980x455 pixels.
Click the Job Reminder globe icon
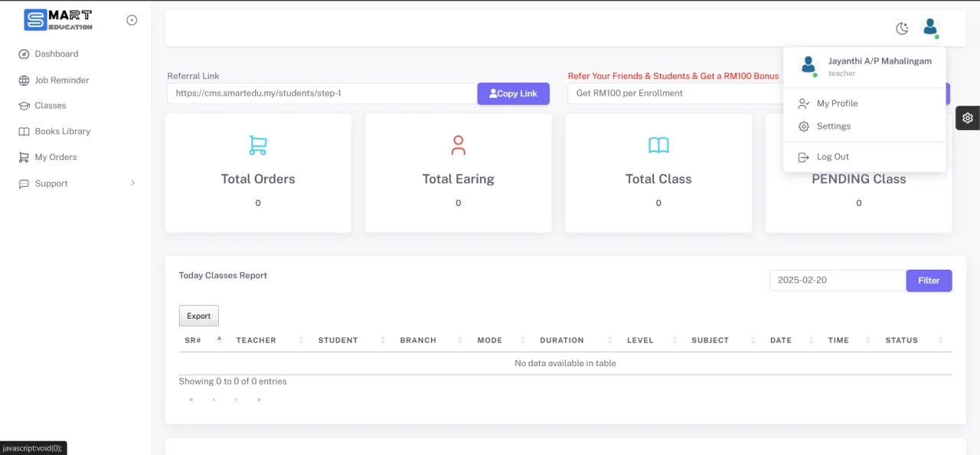(x=24, y=80)
